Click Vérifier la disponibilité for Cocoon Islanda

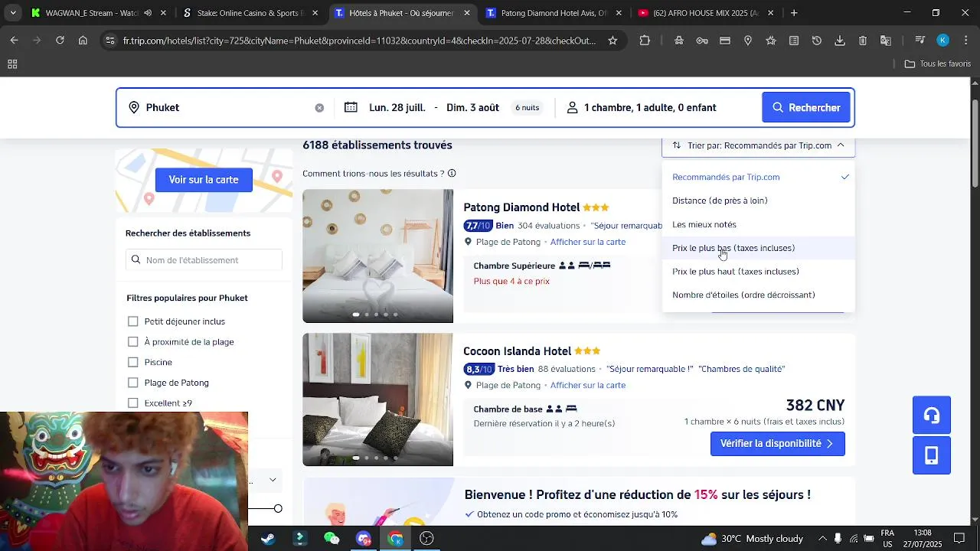click(x=777, y=444)
